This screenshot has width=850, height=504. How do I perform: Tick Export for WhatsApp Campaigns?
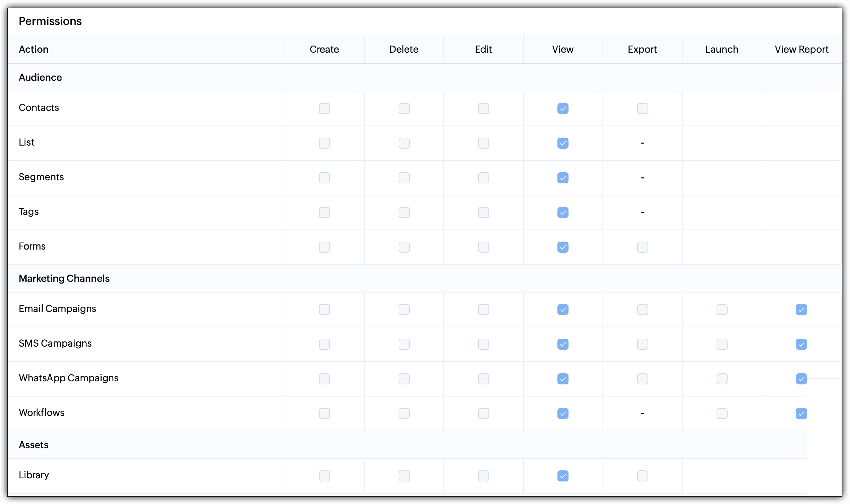click(642, 379)
